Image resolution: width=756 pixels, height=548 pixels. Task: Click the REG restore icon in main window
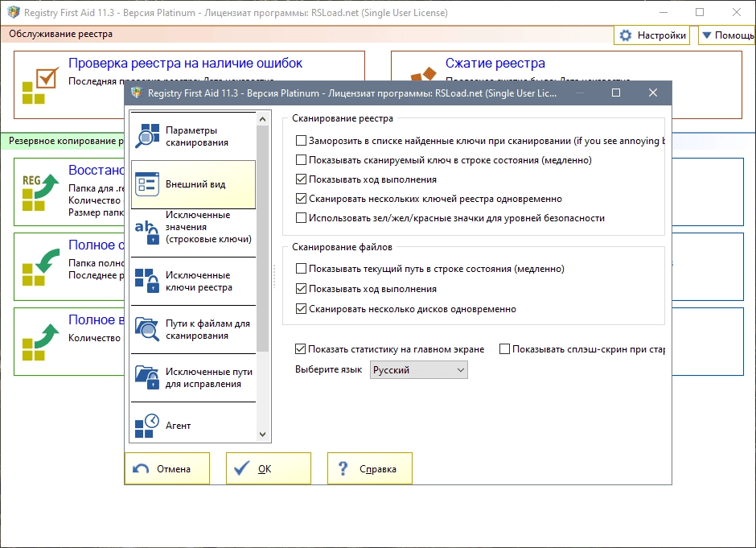pos(40,192)
